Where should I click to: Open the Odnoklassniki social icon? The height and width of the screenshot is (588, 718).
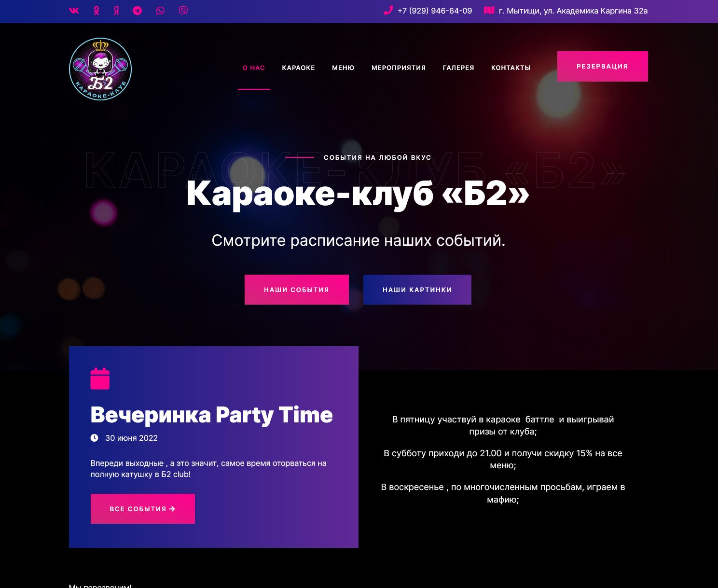coord(97,11)
